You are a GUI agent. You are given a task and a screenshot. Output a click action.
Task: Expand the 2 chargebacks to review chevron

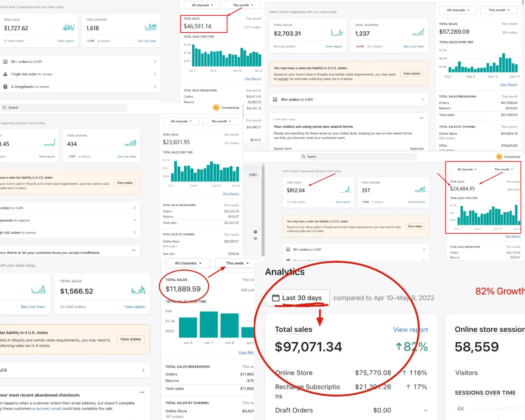tap(155, 87)
